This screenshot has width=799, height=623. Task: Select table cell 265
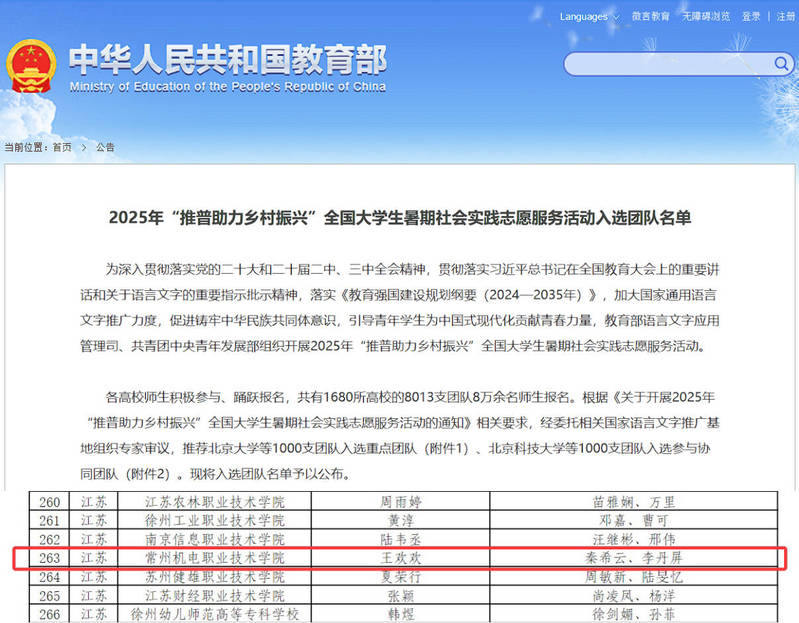click(x=49, y=596)
